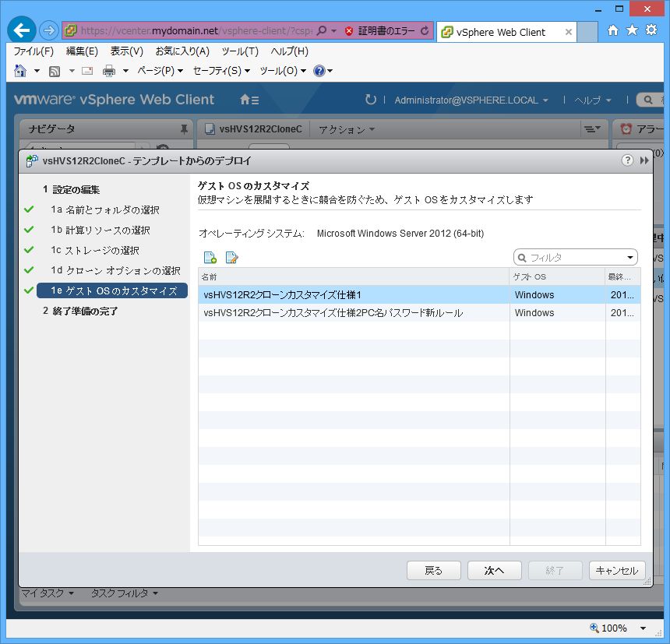This screenshot has height=644, width=670.
Task: Refresh the page from the address bar
Action: pyautogui.click(x=425, y=30)
